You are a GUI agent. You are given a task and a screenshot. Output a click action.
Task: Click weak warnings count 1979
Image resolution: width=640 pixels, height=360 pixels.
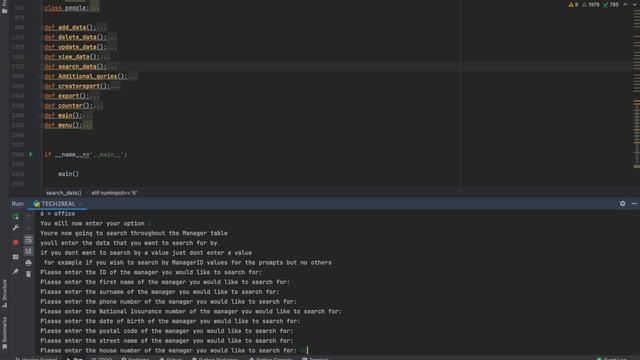[x=591, y=4]
